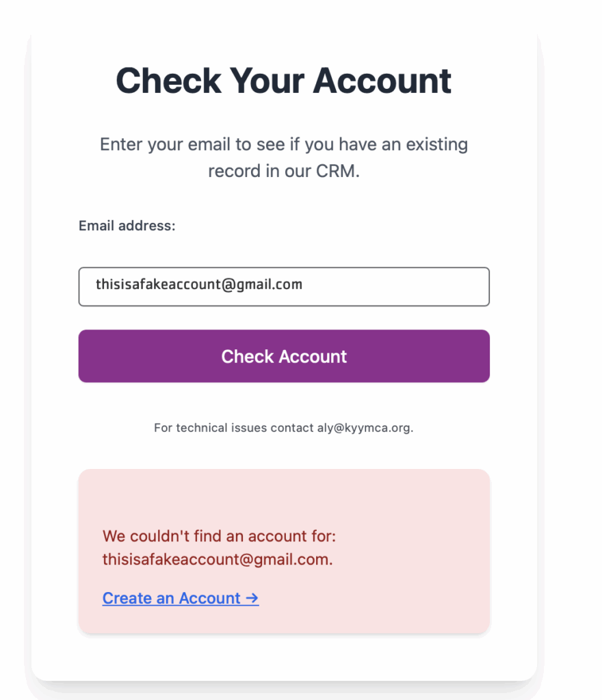Screen dimensions: 602x700
Task: Click the Check Your Account heading
Action: (284, 81)
